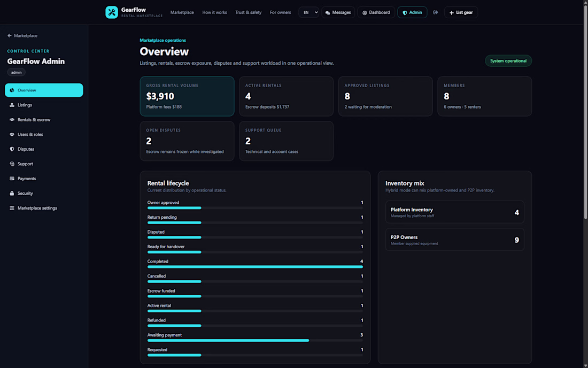The width and height of the screenshot is (588, 368).
Task: Open the EN language dropdown
Action: coord(308,12)
